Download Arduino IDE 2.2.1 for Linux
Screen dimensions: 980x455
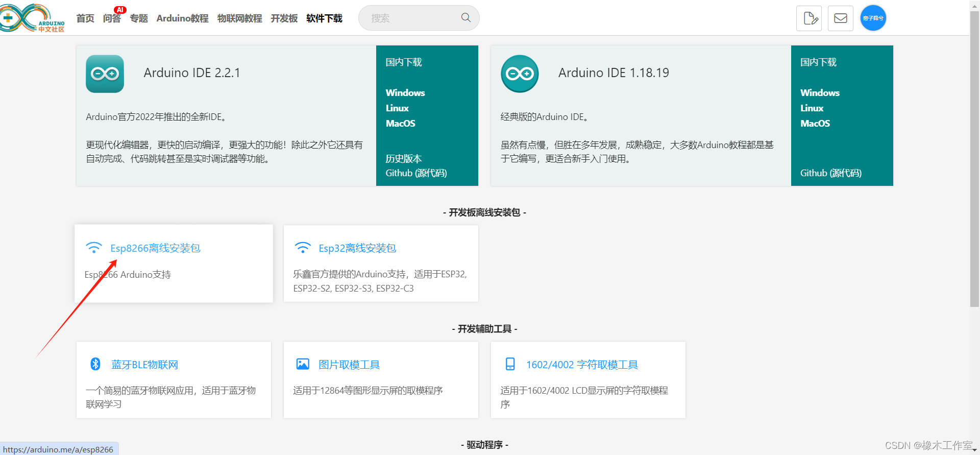pyautogui.click(x=397, y=108)
